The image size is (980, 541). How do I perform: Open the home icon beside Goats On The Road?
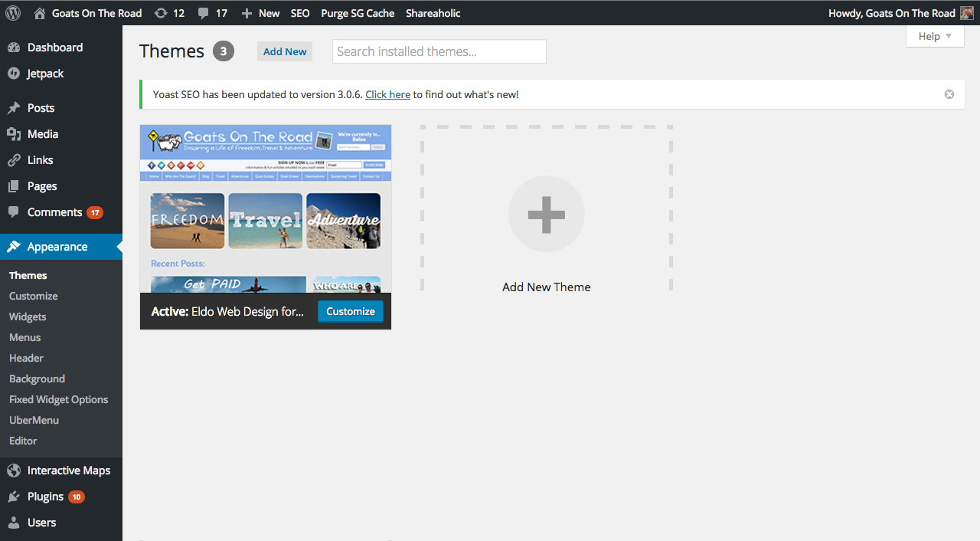tap(40, 13)
